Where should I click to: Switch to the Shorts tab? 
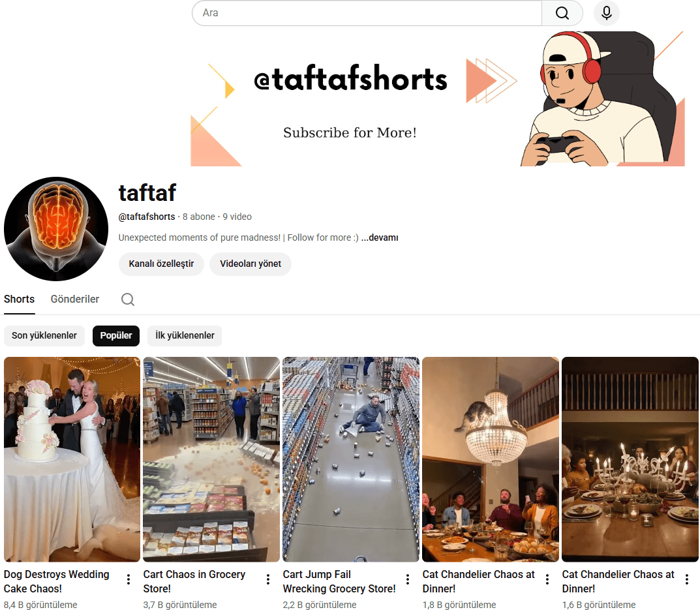pos(19,299)
